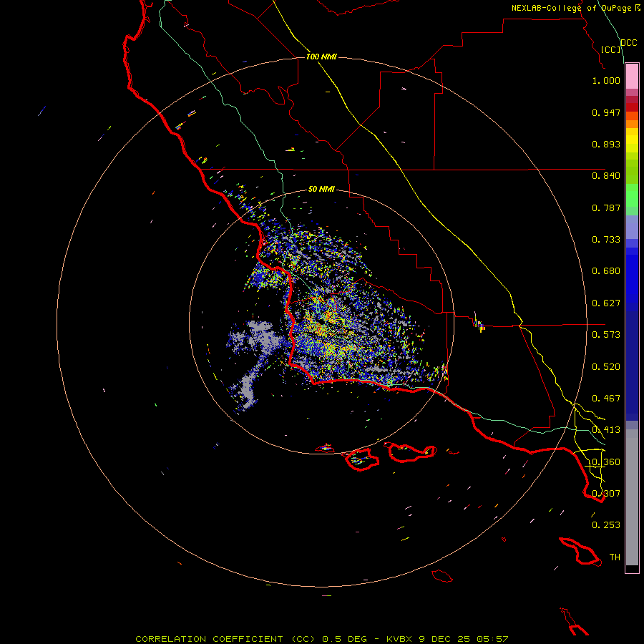This screenshot has height=644, width=644.
Task: Click the westernmost small island outline south of the coast
Action: coord(324,448)
